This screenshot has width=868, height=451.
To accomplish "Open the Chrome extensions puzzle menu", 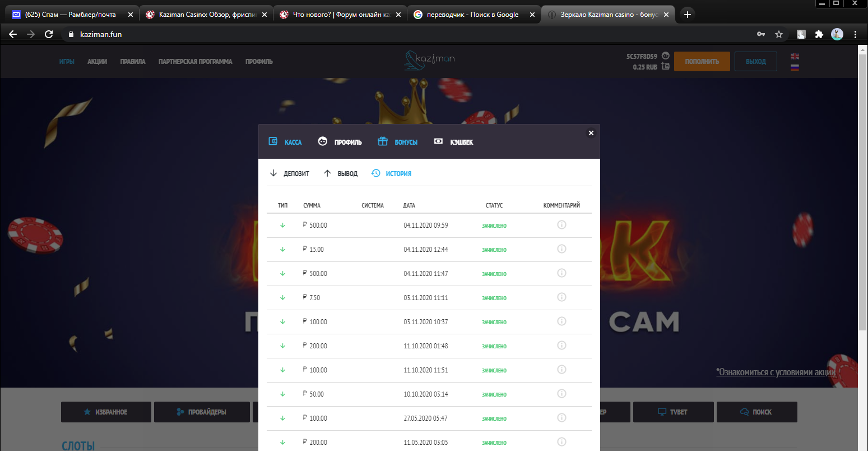I will [819, 34].
